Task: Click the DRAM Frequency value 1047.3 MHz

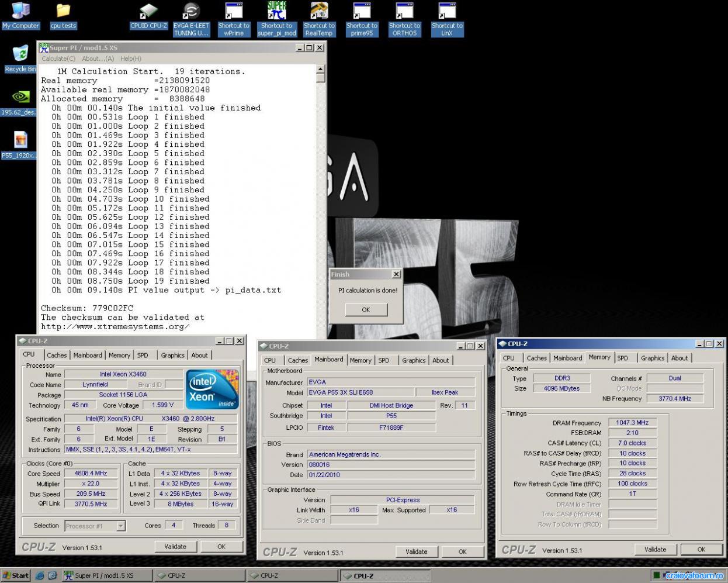Action: point(632,422)
